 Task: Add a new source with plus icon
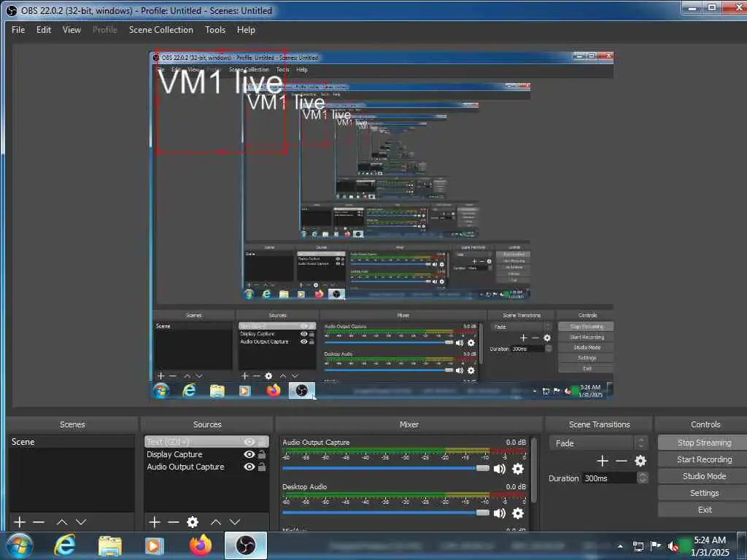[x=155, y=522]
